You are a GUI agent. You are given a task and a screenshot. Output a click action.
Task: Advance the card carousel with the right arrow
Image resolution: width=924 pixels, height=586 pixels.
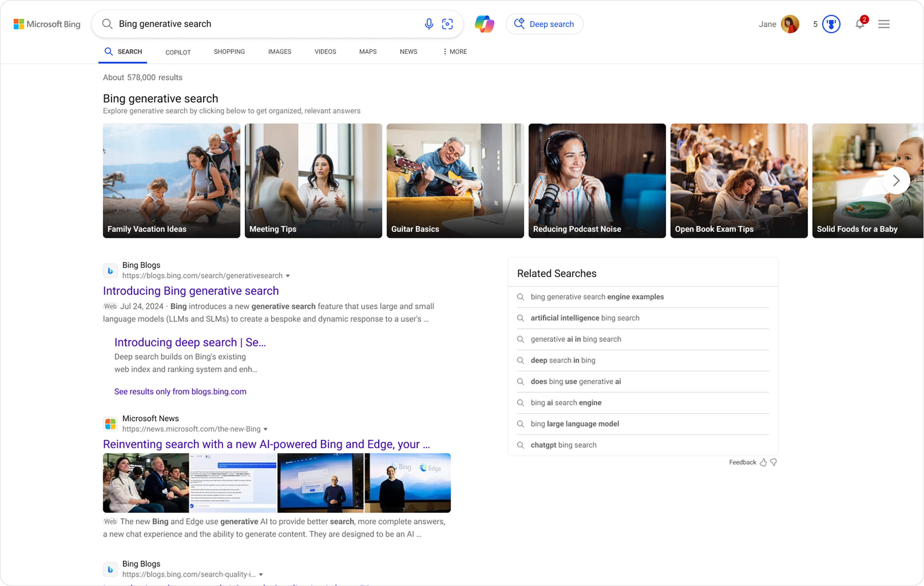point(896,180)
